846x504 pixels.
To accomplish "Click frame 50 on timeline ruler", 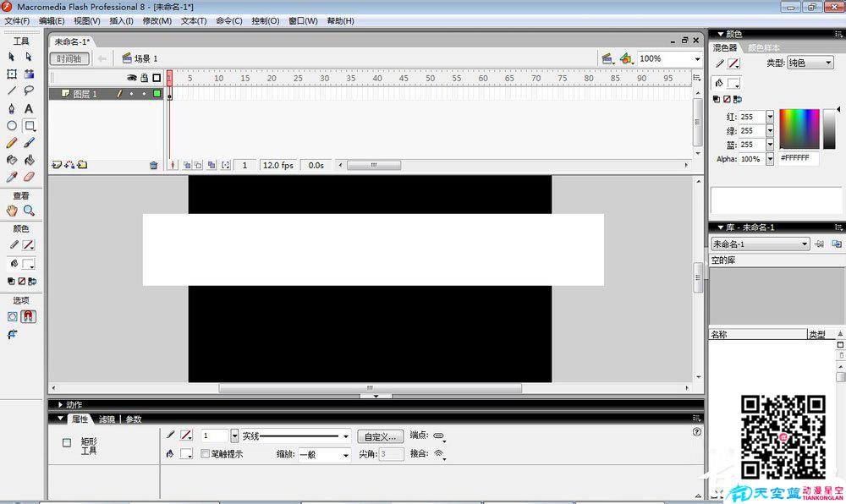I will click(x=430, y=78).
